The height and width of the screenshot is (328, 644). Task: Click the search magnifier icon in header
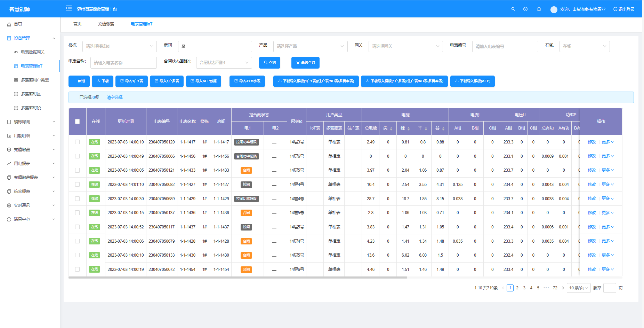(x=513, y=9)
